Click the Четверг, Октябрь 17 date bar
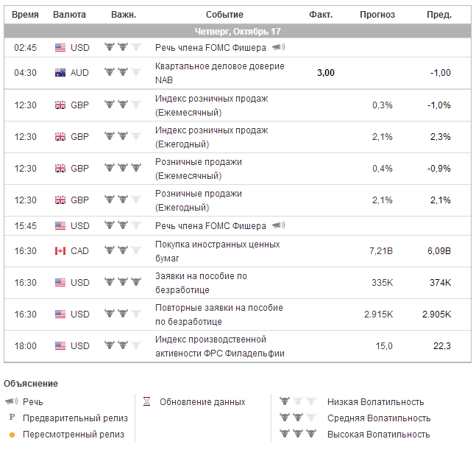 point(238,32)
